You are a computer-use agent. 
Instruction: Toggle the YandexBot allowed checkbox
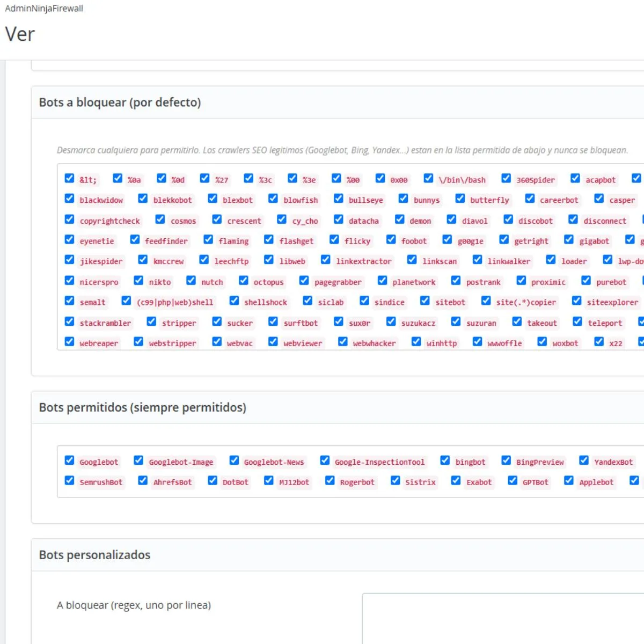[x=584, y=460]
